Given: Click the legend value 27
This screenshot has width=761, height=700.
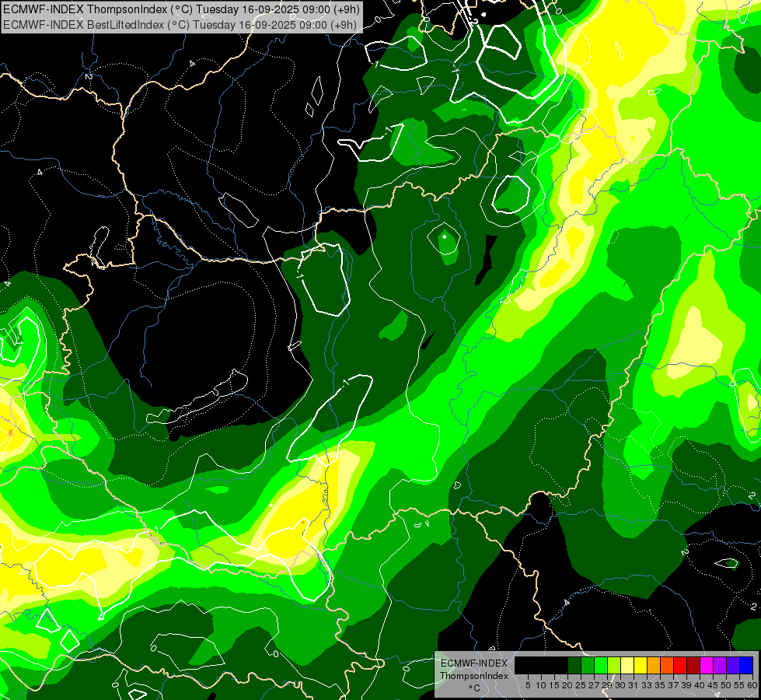Looking at the screenshot, I should point(594,685).
